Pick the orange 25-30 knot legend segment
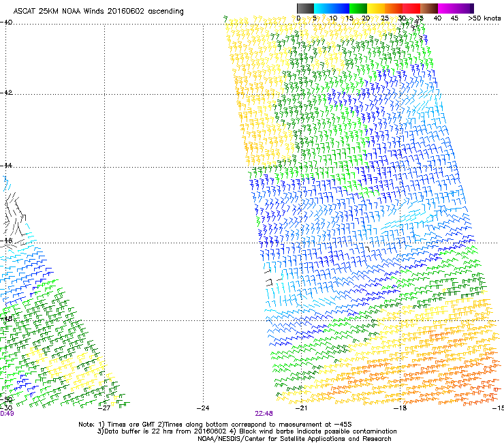Image resolution: width=504 pixels, height=443 pixels. 394,8
